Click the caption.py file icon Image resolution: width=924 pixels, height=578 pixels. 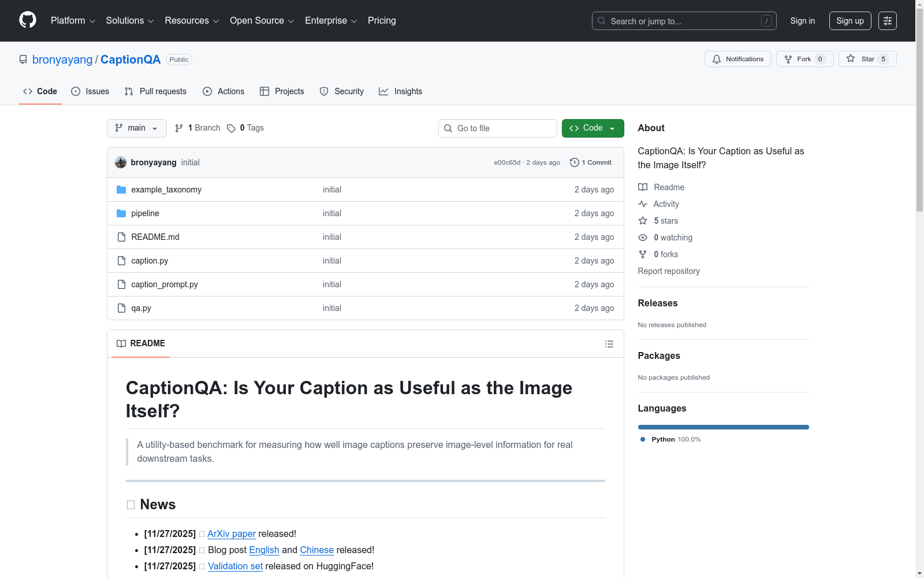pos(121,261)
